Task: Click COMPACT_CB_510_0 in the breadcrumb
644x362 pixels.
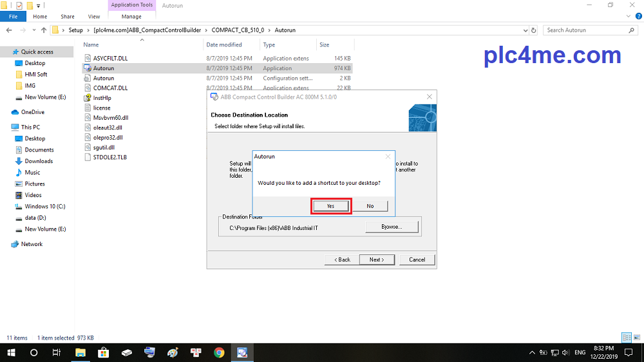Action: (238, 30)
